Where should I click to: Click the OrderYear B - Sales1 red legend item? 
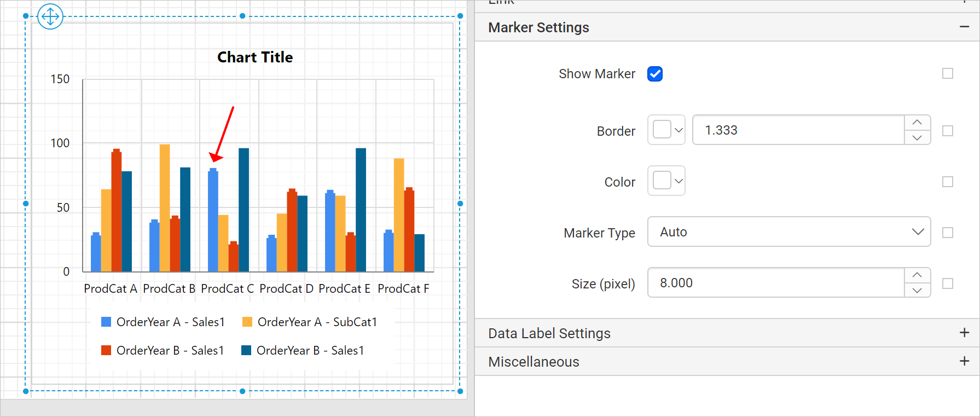tap(163, 350)
